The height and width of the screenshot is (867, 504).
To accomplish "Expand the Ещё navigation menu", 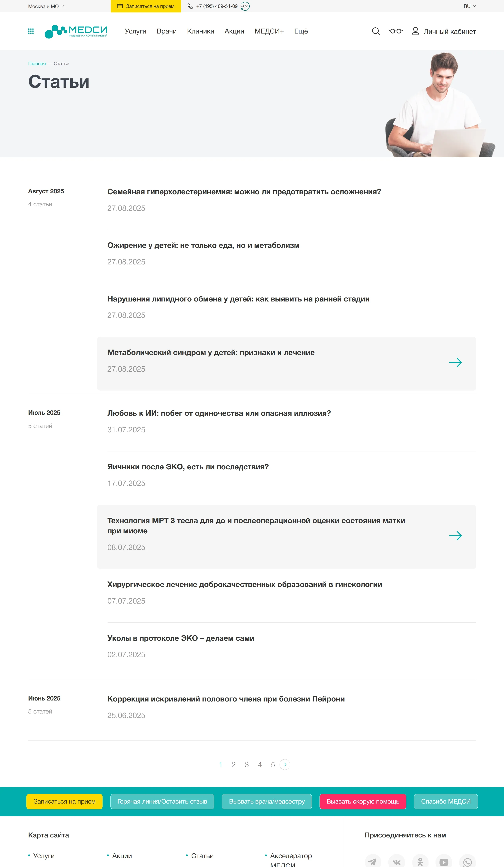I will point(301,31).
